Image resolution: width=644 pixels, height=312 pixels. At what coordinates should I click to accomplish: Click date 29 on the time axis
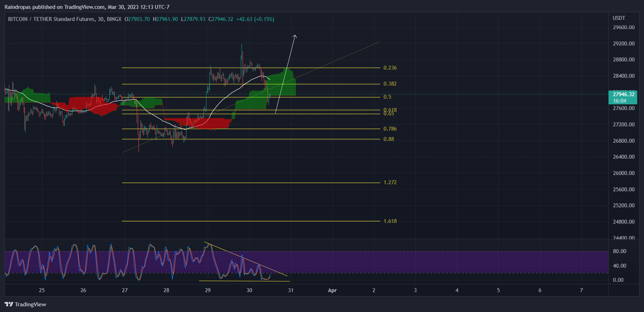pyautogui.click(x=208, y=290)
